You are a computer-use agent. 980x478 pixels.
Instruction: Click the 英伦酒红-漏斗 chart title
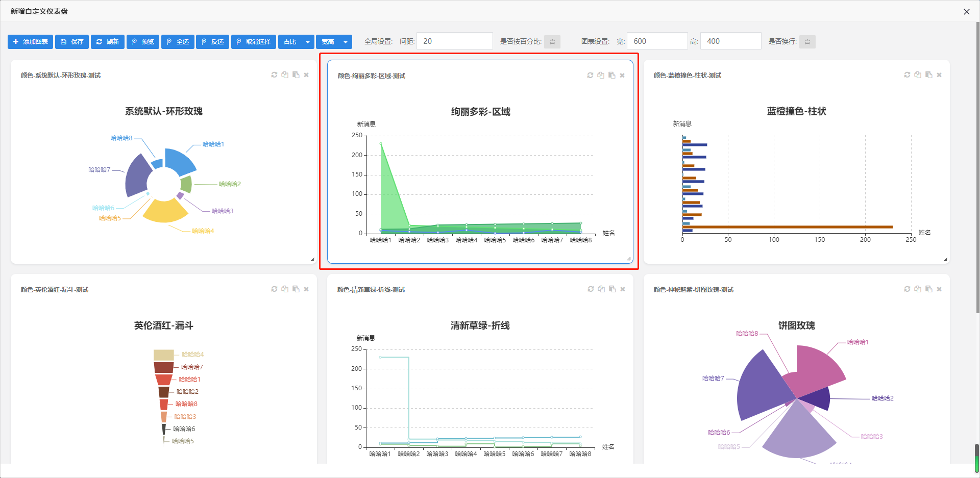click(x=164, y=325)
